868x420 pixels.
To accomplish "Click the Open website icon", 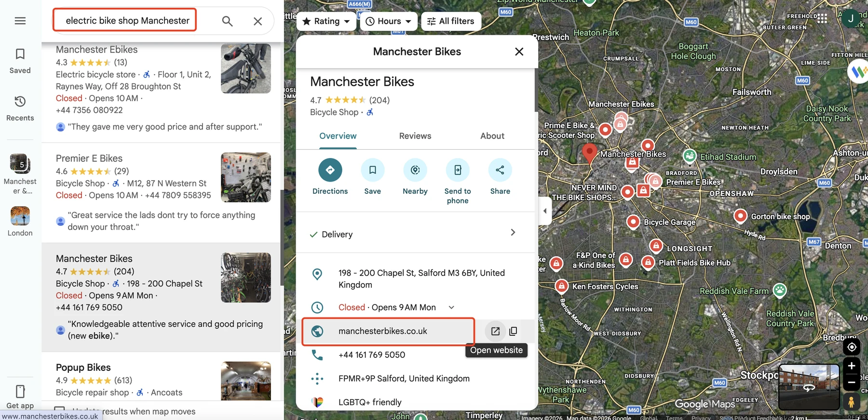I will [495, 331].
